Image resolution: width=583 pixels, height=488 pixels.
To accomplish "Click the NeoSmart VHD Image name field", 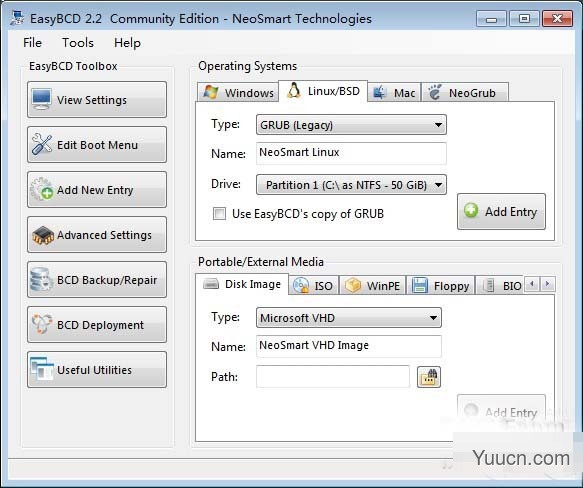I will [x=349, y=346].
